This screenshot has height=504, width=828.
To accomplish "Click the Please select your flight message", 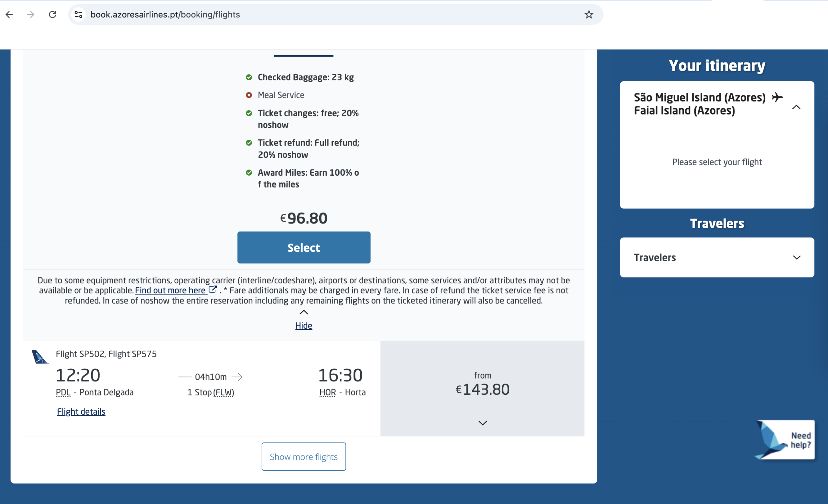I will (717, 162).
